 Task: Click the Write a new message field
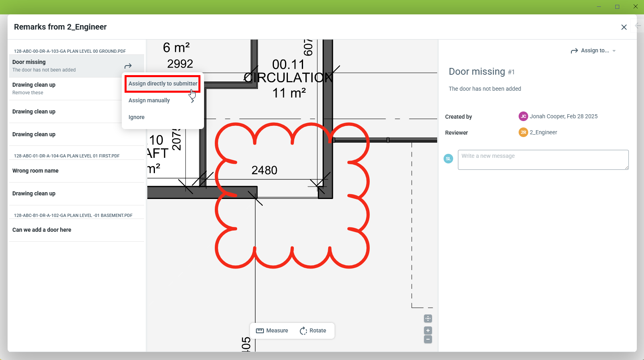click(x=543, y=160)
